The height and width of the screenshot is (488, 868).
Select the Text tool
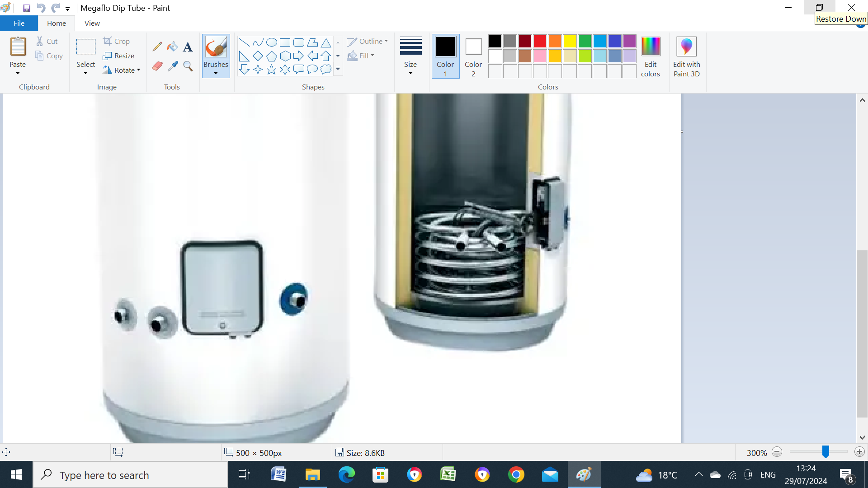tap(188, 47)
